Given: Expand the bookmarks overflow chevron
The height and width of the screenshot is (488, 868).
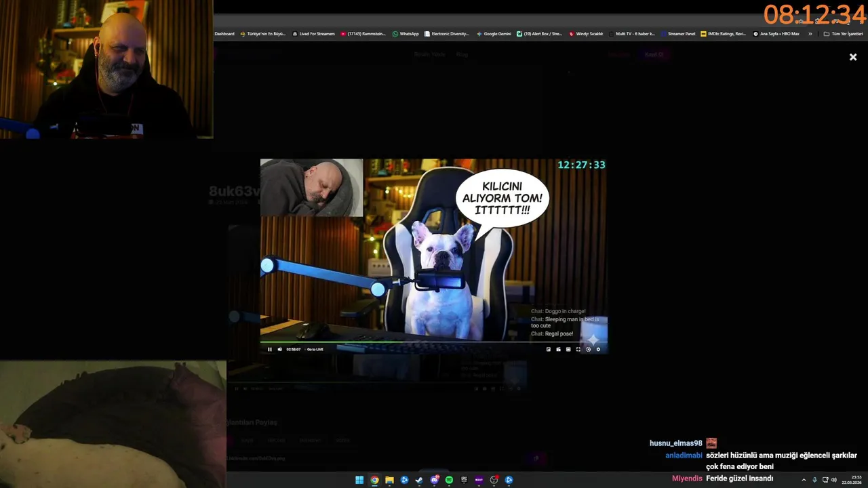Looking at the screenshot, I should pyautogui.click(x=810, y=34).
